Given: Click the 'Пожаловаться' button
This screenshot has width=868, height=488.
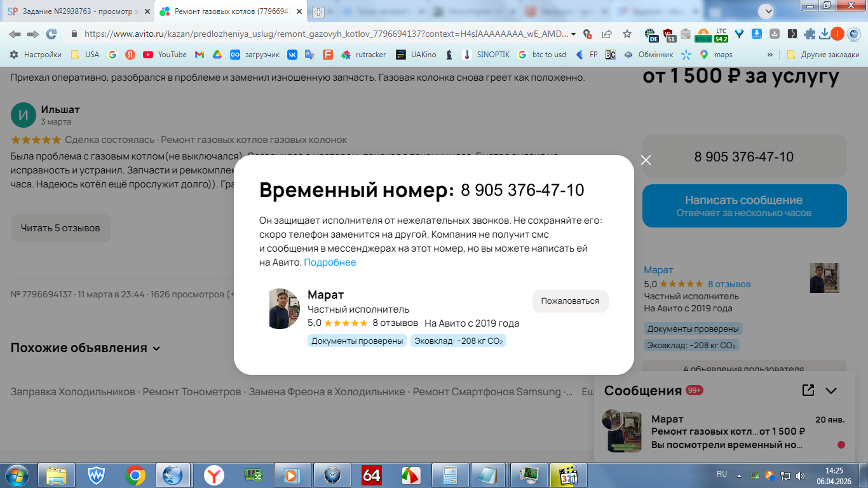Looking at the screenshot, I should pyautogui.click(x=570, y=301).
